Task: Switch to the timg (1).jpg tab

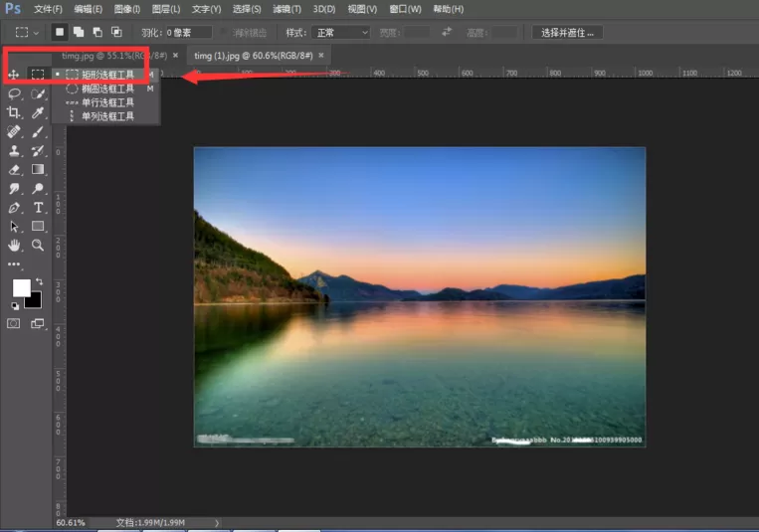Action: point(253,56)
